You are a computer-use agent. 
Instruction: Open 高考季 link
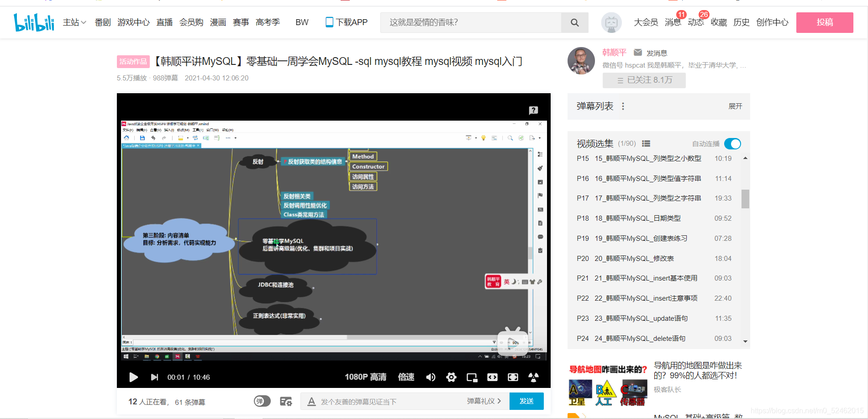pyautogui.click(x=268, y=22)
